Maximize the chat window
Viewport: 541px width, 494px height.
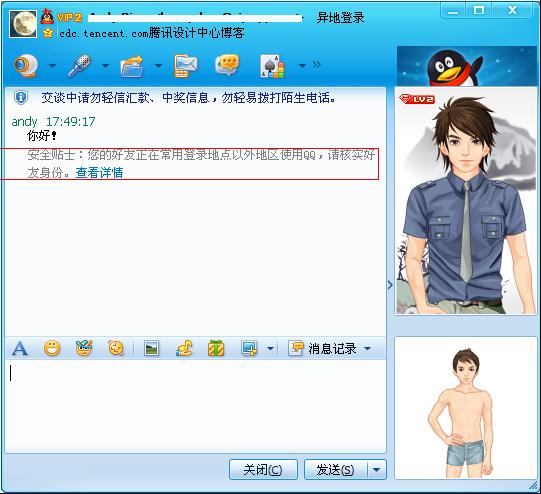pos(479,10)
